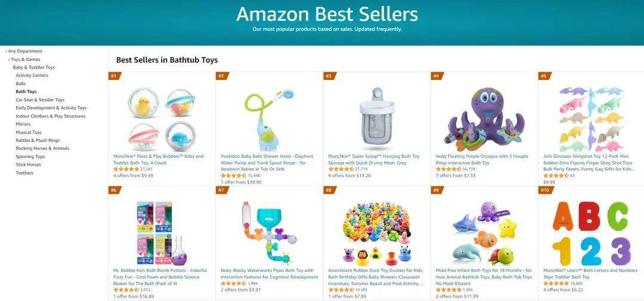Click star rating of Nuby Floating Purple Octopus
Screen dimensions: 644x301
(448, 169)
